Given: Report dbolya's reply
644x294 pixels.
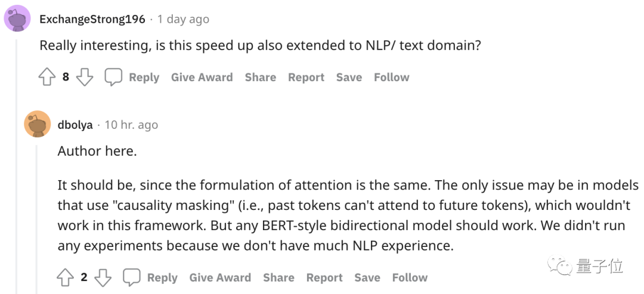Looking at the screenshot, I should tap(324, 278).
